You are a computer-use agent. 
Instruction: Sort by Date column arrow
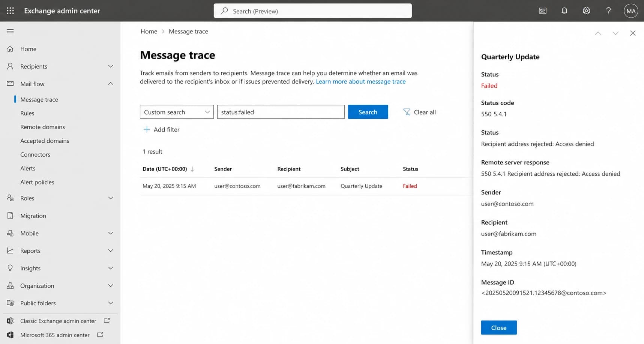(x=192, y=169)
